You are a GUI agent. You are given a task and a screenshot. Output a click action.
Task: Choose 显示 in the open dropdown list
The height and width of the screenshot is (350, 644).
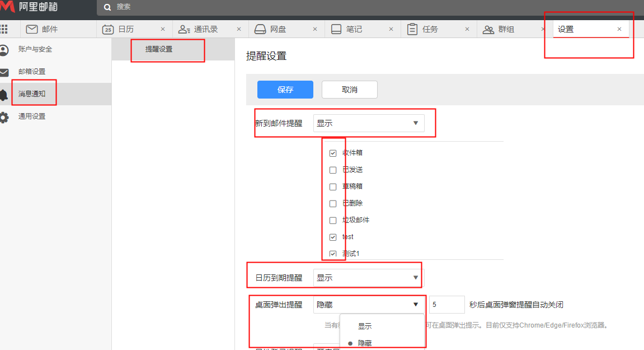click(365, 326)
